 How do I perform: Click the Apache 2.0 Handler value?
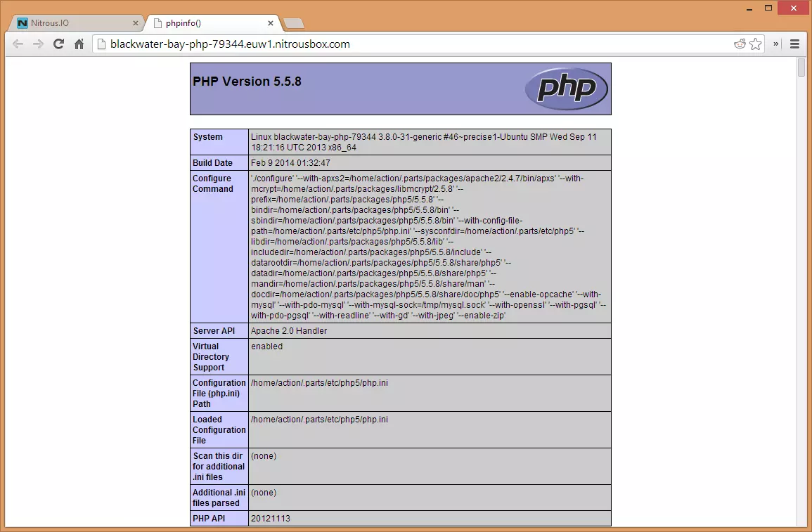point(289,331)
